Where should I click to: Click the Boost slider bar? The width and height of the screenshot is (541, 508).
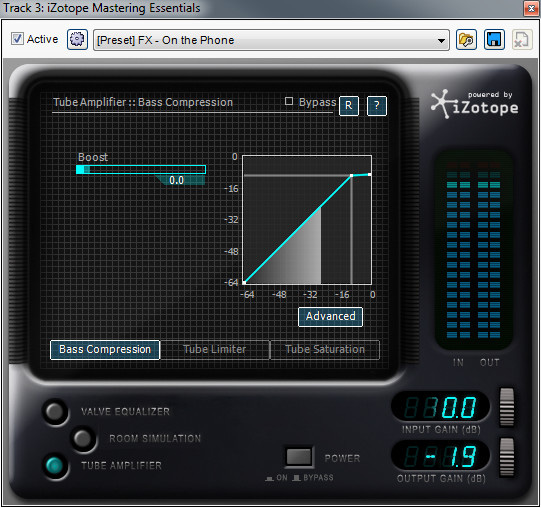[x=141, y=169]
